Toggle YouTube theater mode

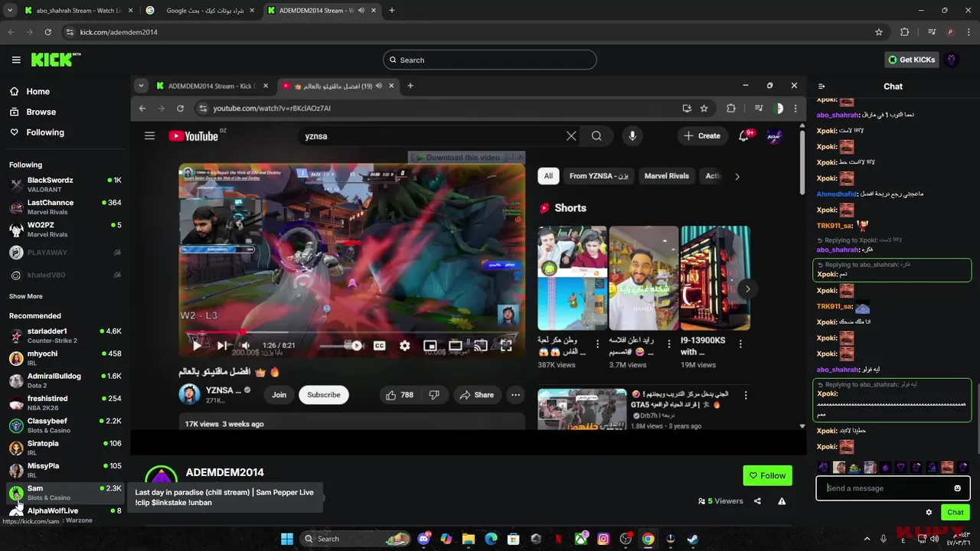[456, 346]
